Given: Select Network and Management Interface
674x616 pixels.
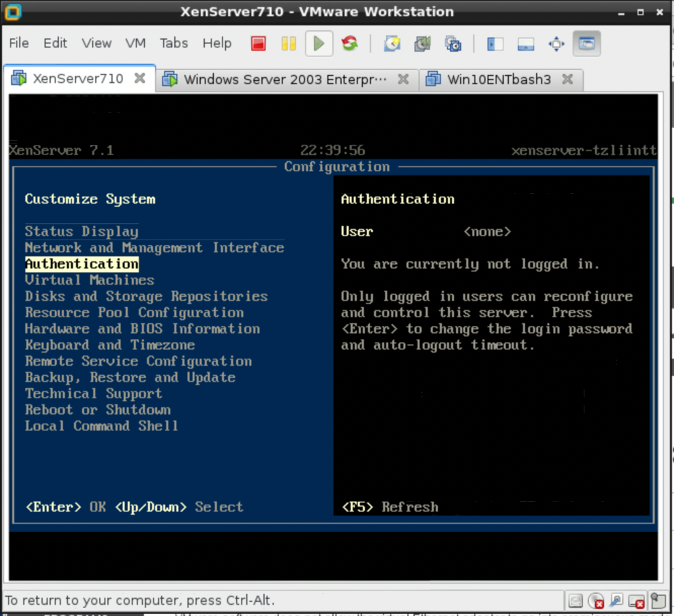Looking at the screenshot, I should (x=154, y=247).
